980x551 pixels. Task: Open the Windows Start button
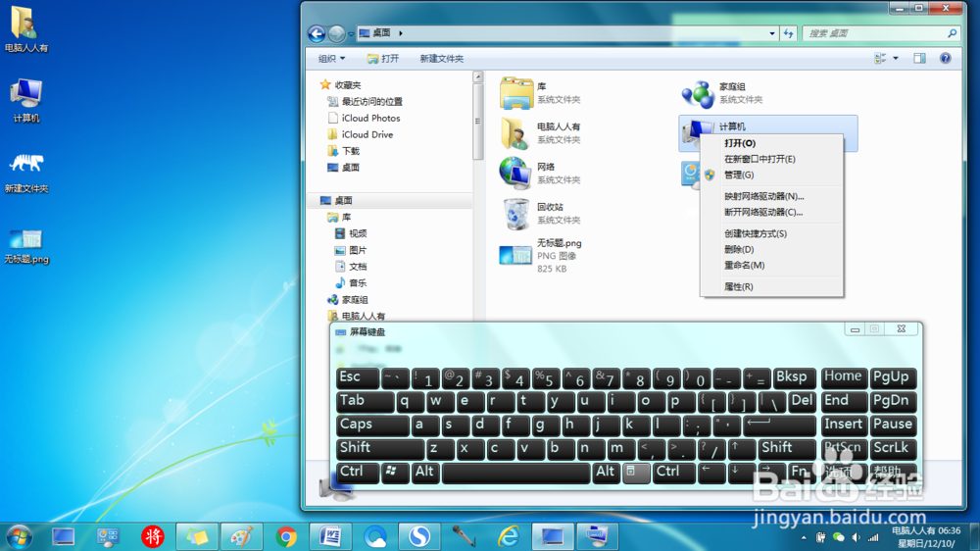click(20, 536)
